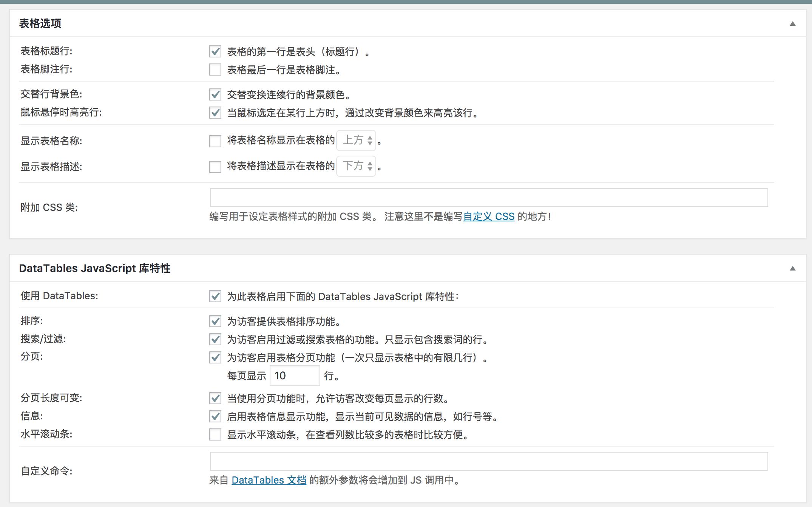812x507 pixels.
Task: Uncheck the 搜索/过滤 feature
Action: click(215, 340)
